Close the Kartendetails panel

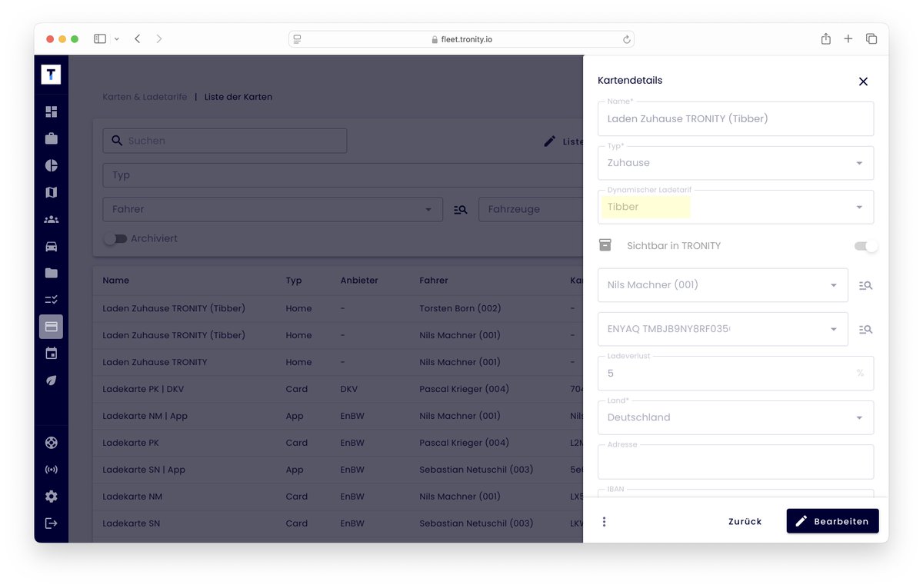863,81
